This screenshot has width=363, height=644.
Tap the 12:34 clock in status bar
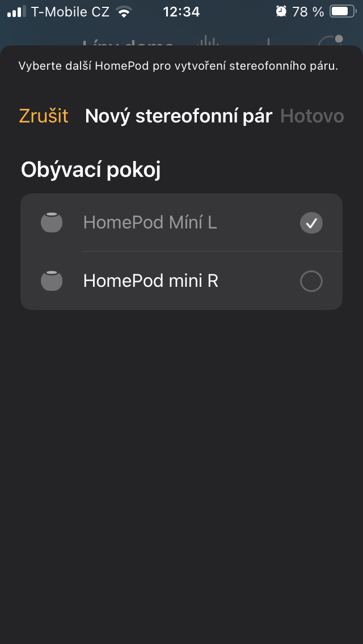[x=181, y=11]
